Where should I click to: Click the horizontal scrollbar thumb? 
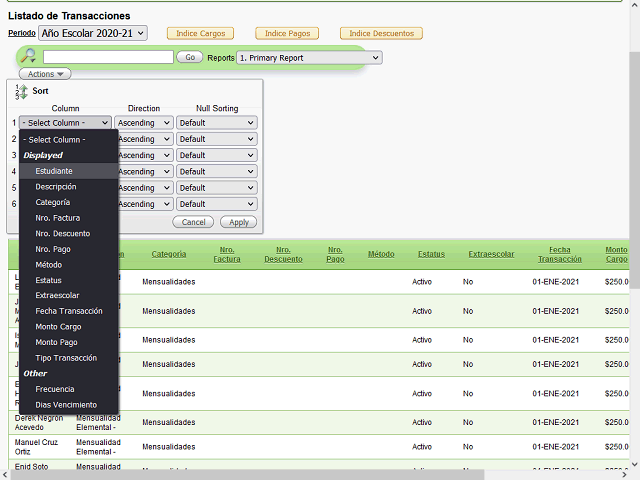pyautogui.click(x=247, y=475)
